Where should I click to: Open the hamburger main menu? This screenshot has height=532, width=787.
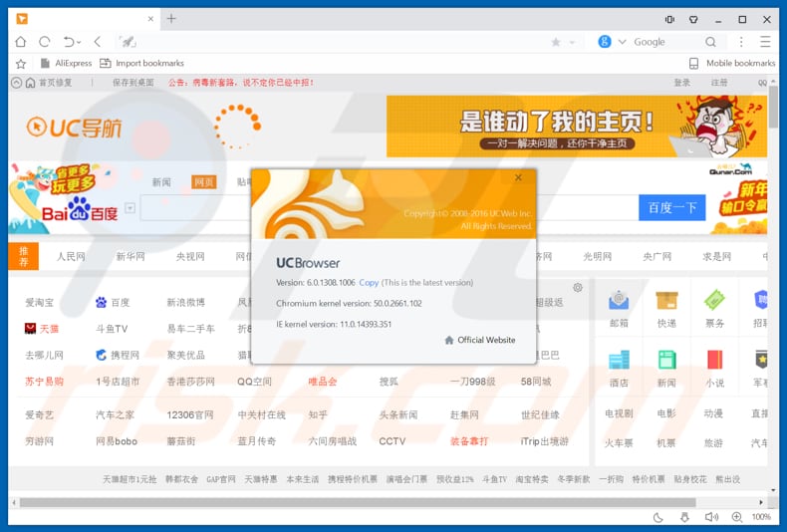(x=765, y=42)
